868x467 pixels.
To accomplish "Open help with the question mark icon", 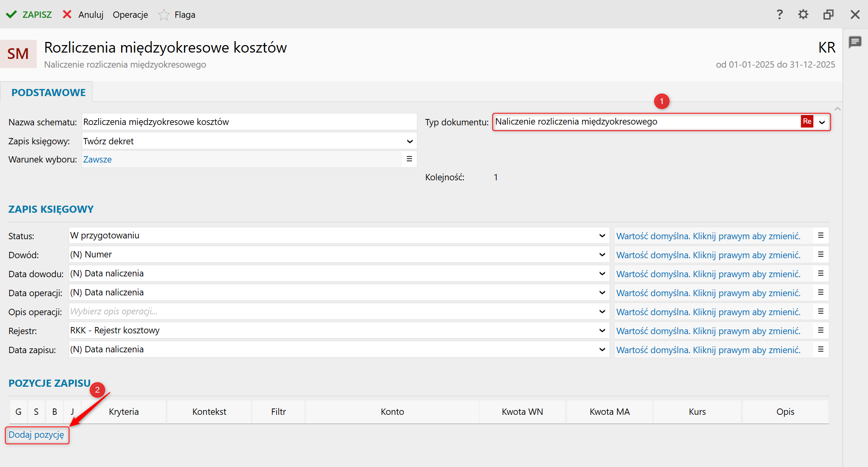I will coord(779,15).
